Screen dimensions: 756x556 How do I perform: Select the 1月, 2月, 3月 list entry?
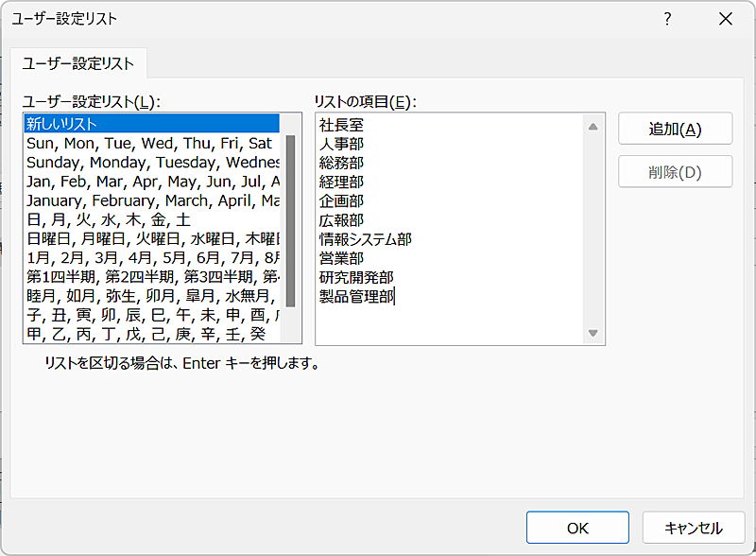click(x=151, y=257)
